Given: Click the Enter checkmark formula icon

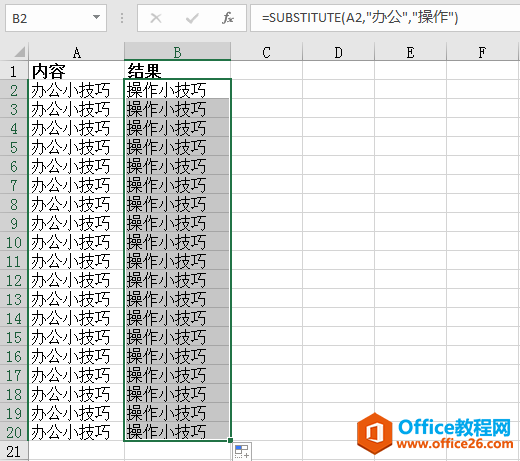Looking at the screenshot, I should pos(192,18).
